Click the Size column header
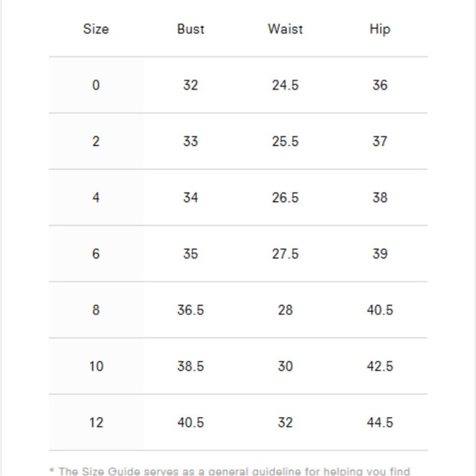 point(96,30)
